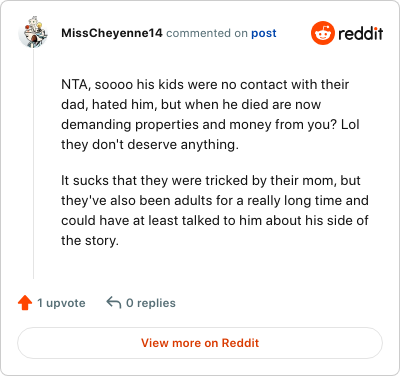The width and height of the screenshot is (400, 376).
Task: Click the line 'demanding properties and money'
Action: 210,125
